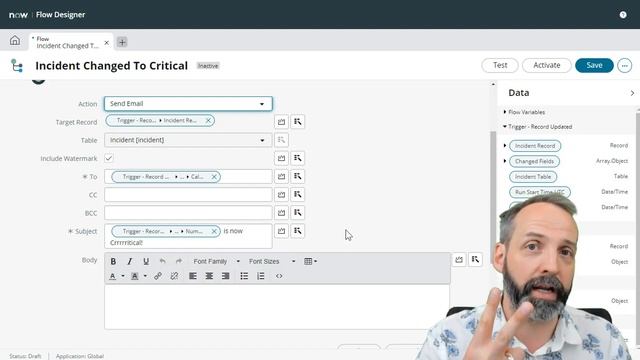
Task: Insert a bulleted list
Action: pos(244,276)
